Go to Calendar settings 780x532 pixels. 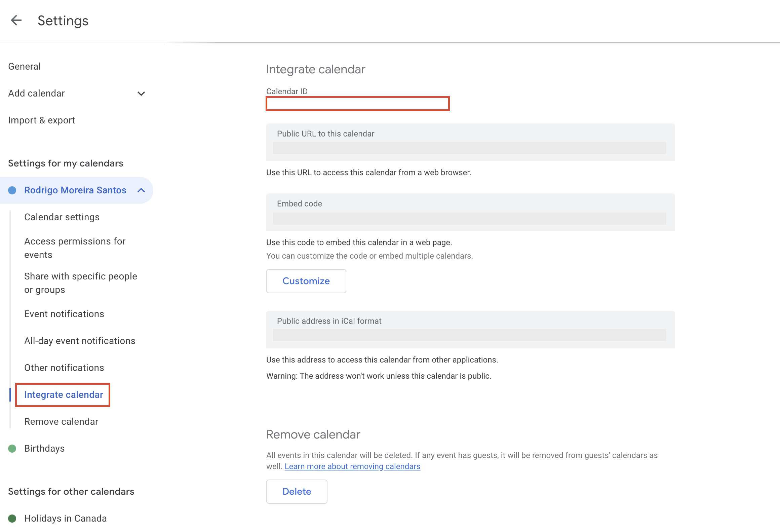pyautogui.click(x=62, y=217)
